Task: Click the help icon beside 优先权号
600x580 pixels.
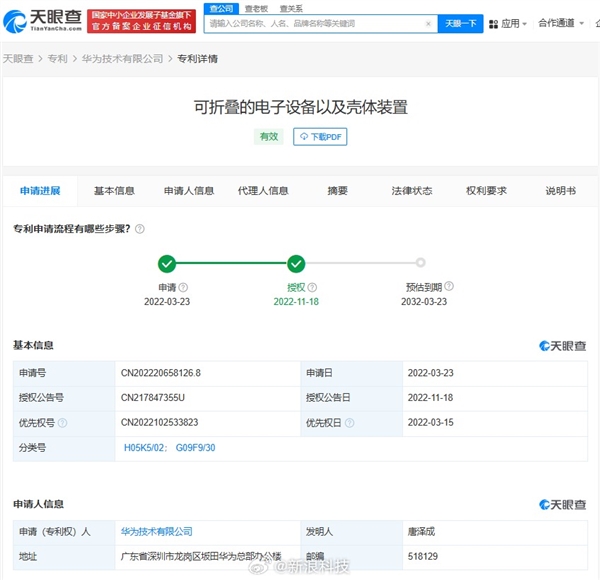Action: pyautogui.click(x=62, y=423)
